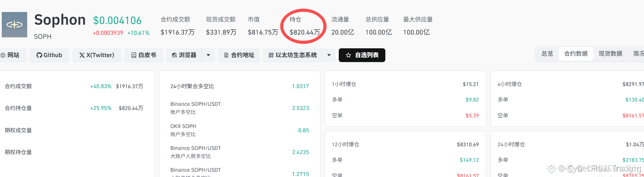644x177 pixels.
Task: Click the 12小时爆仓 total $8310.69
Action: tap(468, 145)
